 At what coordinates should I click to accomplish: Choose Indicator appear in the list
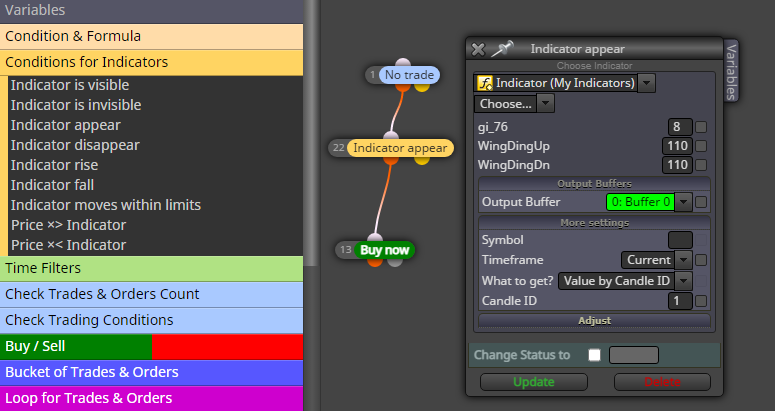point(66,125)
